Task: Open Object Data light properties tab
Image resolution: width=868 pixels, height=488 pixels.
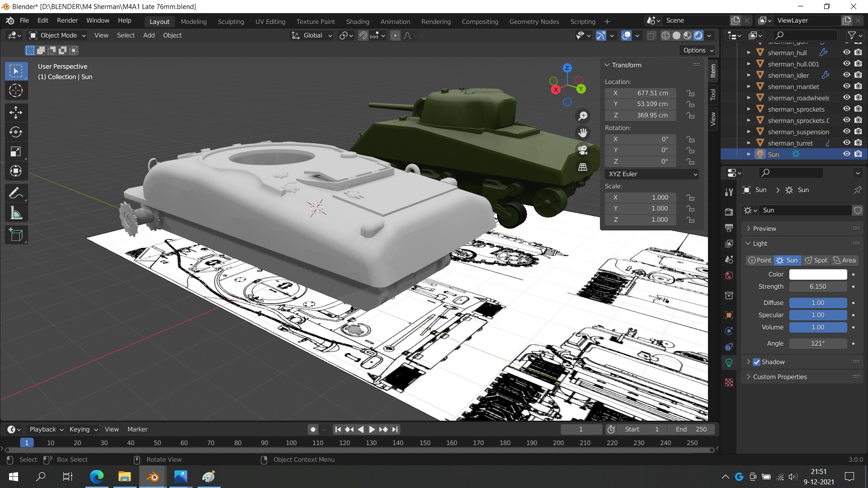Action: pyautogui.click(x=729, y=362)
